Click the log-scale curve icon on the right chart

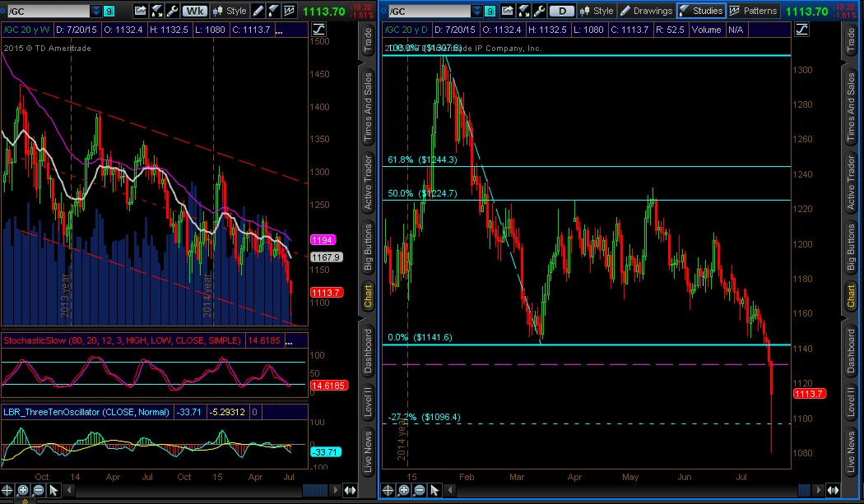click(x=801, y=30)
